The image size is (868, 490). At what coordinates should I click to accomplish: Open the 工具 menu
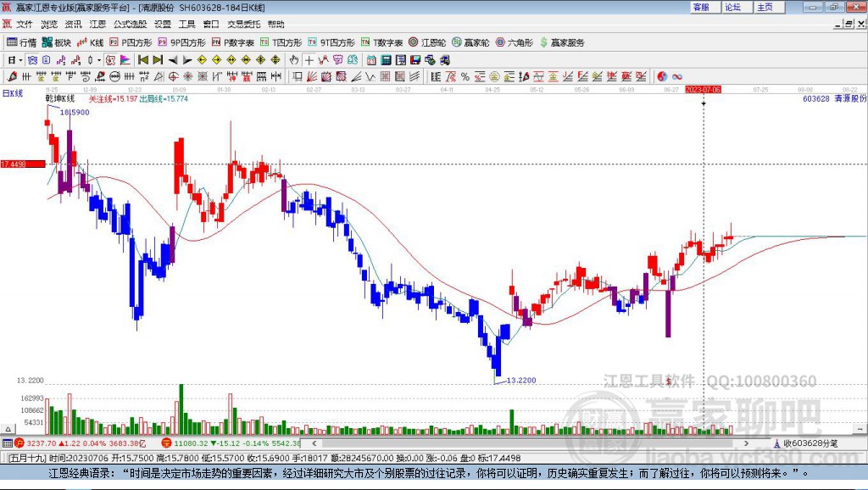click(187, 24)
